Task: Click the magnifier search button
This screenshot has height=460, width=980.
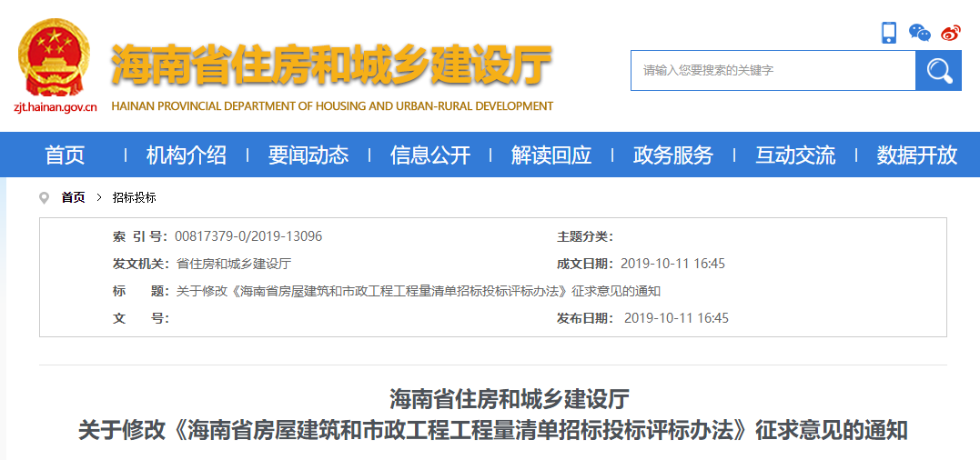Action: click(x=938, y=71)
